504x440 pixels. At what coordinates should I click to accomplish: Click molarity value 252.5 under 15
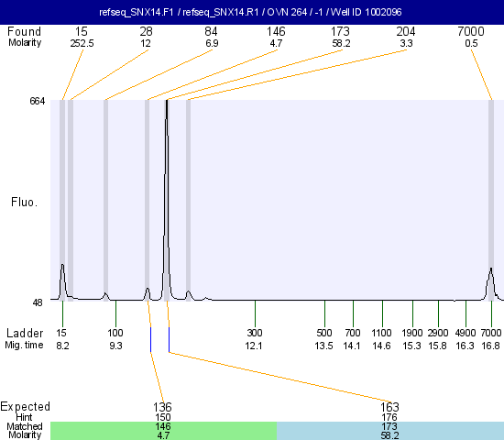click(82, 43)
